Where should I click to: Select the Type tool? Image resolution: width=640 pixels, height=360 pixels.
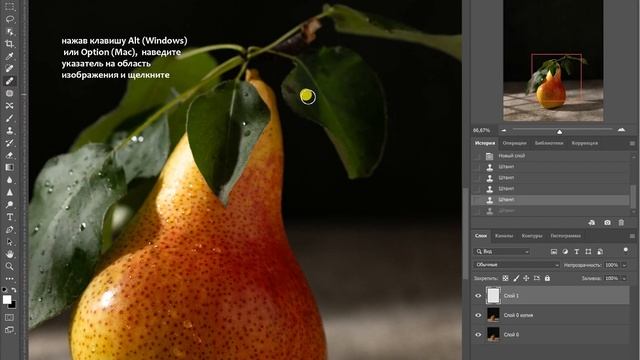coord(9,217)
